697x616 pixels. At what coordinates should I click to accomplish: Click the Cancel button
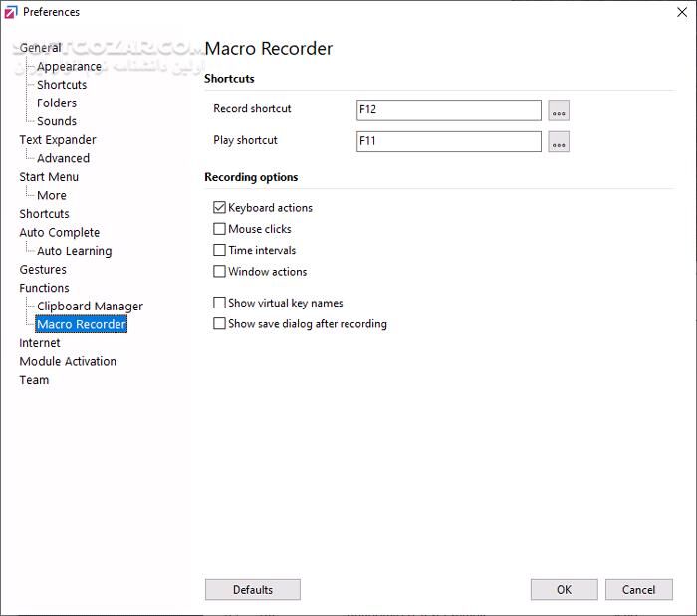tap(638, 590)
